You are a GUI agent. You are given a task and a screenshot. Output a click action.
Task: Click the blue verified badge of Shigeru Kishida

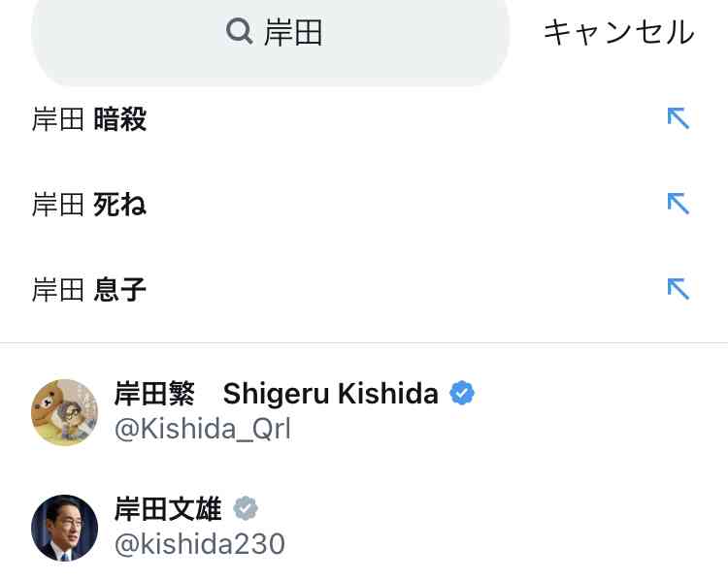[462, 393]
